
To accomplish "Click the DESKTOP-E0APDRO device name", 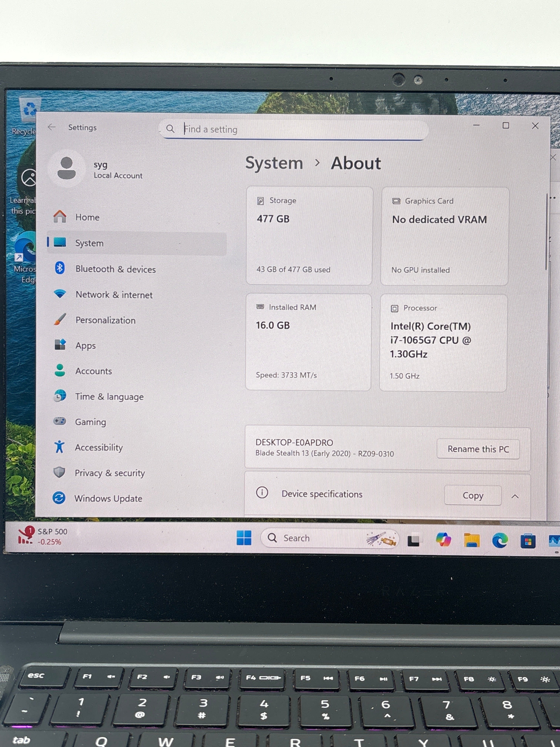I will (294, 442).
